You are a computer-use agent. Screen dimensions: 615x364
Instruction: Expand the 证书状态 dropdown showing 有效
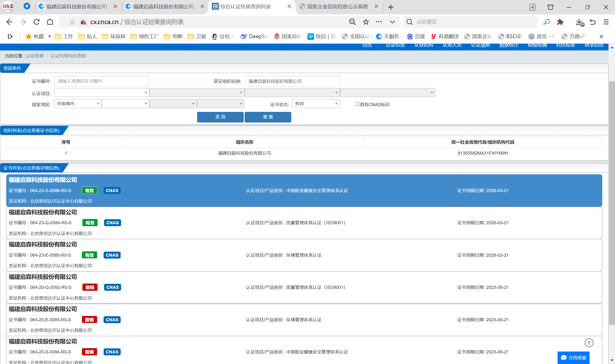pyautogui.click(x=316, y=104)
